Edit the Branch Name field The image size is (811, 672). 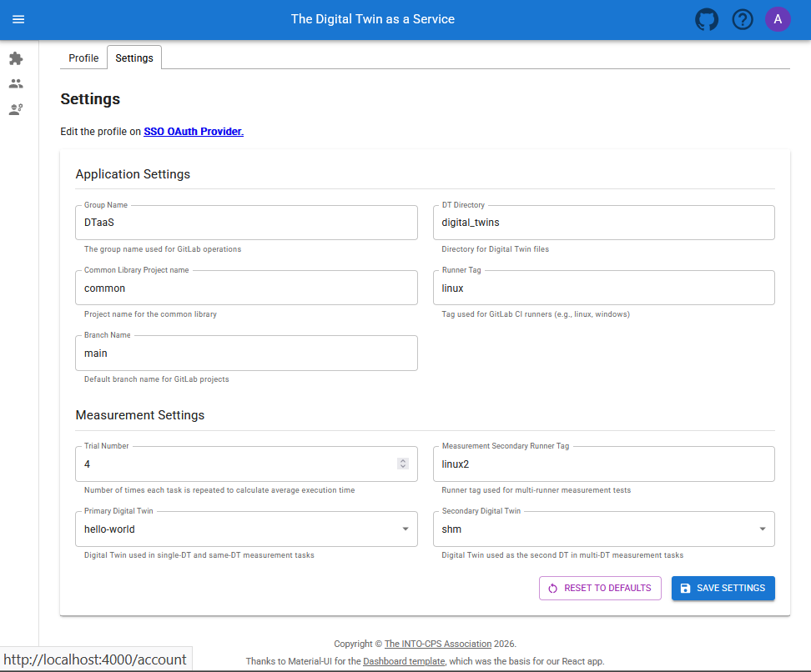[x=246, y=353]
